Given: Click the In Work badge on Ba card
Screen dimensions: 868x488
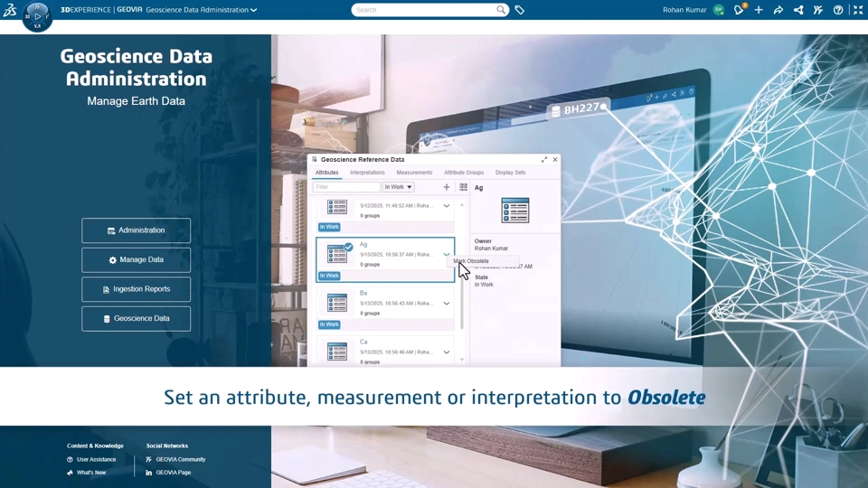Looking at the screenshot, I should click(329, 324).
